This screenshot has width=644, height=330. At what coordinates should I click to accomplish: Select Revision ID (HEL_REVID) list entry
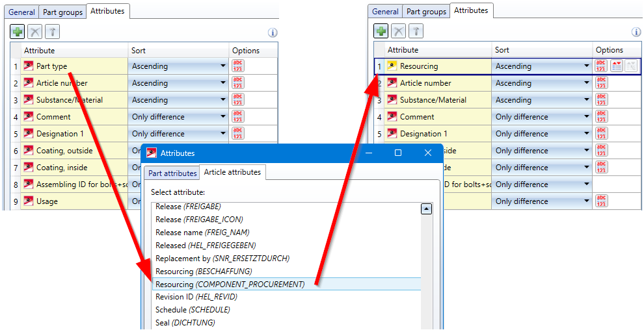pos(196,297)
